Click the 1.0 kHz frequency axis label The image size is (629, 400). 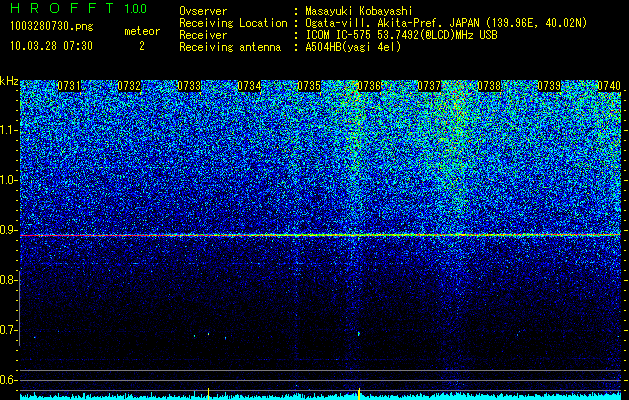coord(9,180)
